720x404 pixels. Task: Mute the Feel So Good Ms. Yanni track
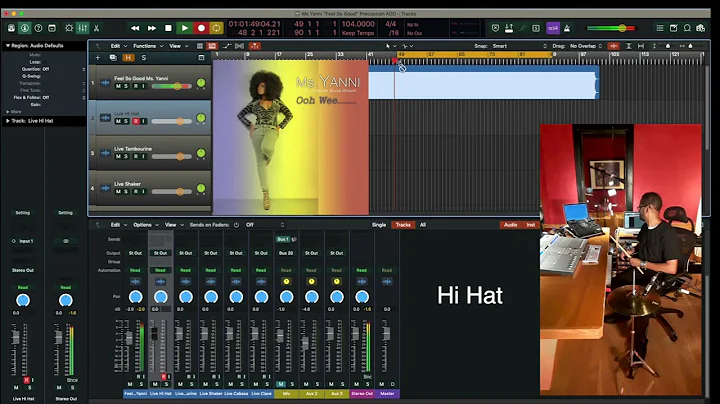click(x=118, y=86)
